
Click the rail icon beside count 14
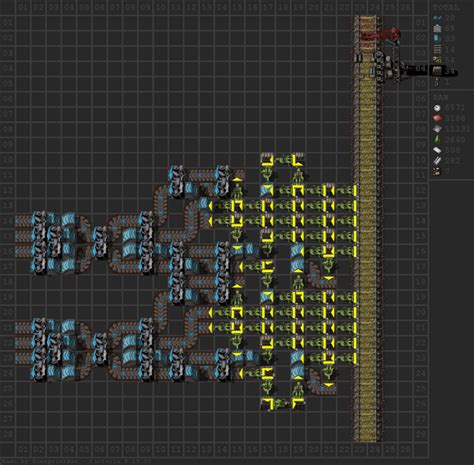[x=437, y=50]
